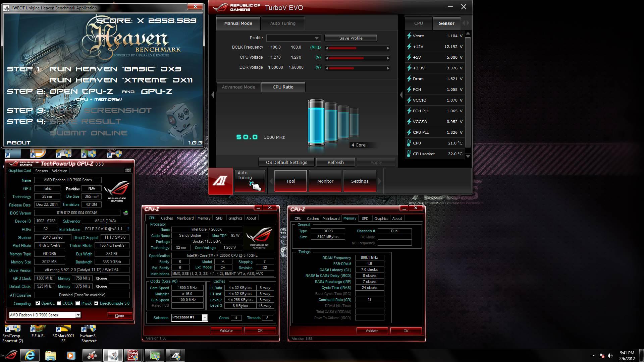Switch to Auto Tuning tab
This screenshot has width=644, height=362.
[283, 23]
